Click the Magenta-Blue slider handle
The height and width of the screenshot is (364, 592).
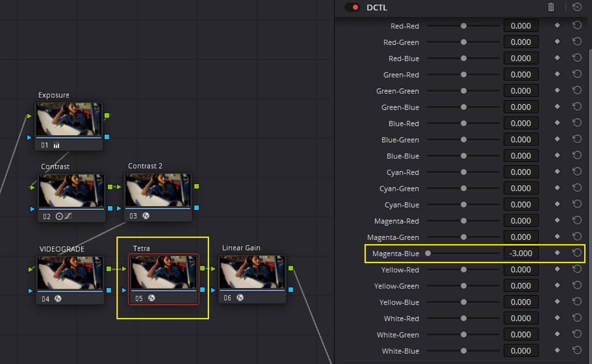click(x=428, y=253)
